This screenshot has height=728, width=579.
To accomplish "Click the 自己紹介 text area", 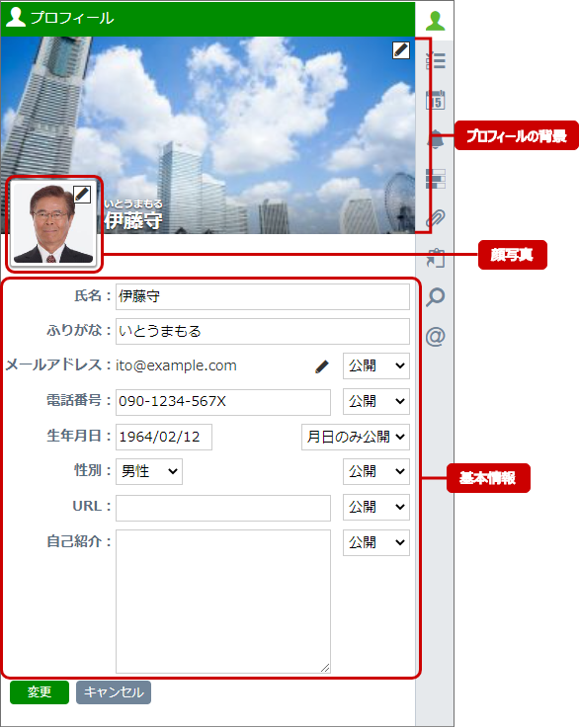I will tap(223, 602).
